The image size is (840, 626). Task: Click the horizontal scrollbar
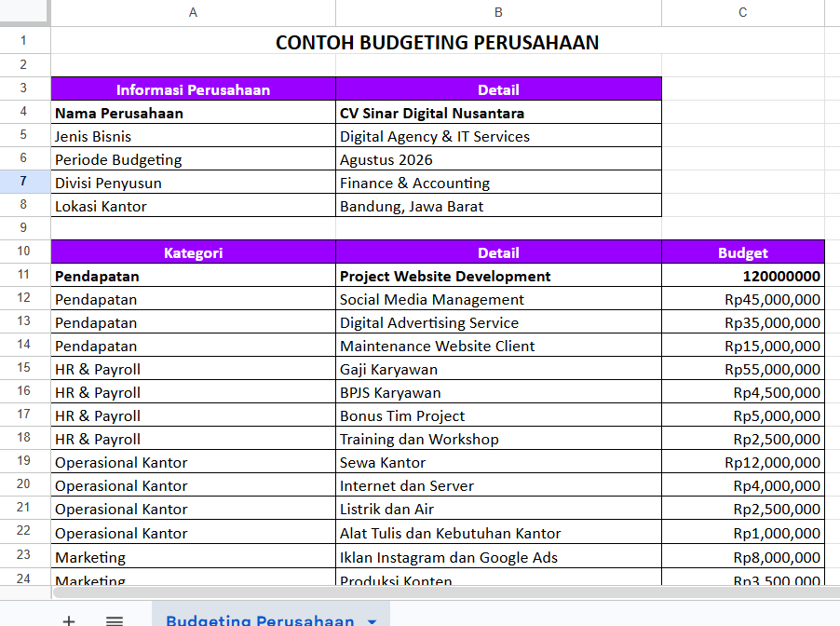click(444, 592)
